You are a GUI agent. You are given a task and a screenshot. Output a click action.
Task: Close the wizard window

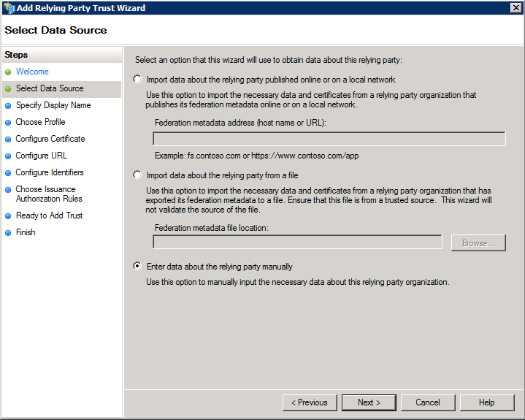(516, 8)
